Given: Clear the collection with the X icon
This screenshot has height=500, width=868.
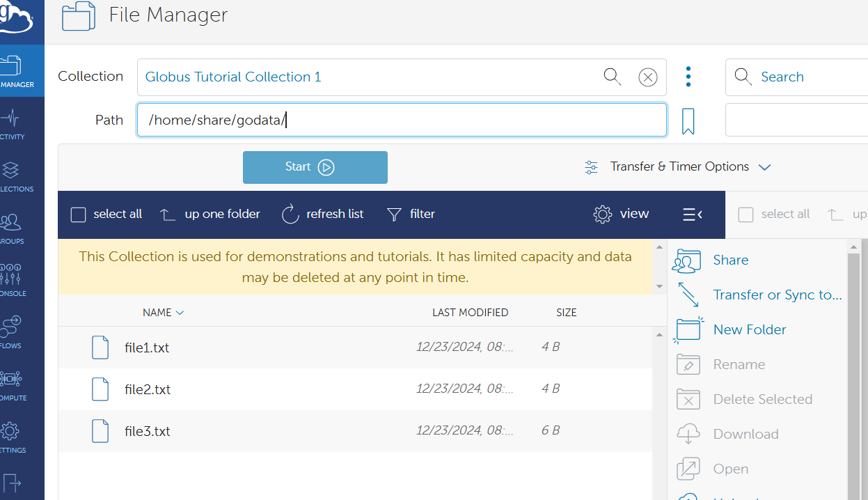Looking at the screenshot, I should (647, 77).
